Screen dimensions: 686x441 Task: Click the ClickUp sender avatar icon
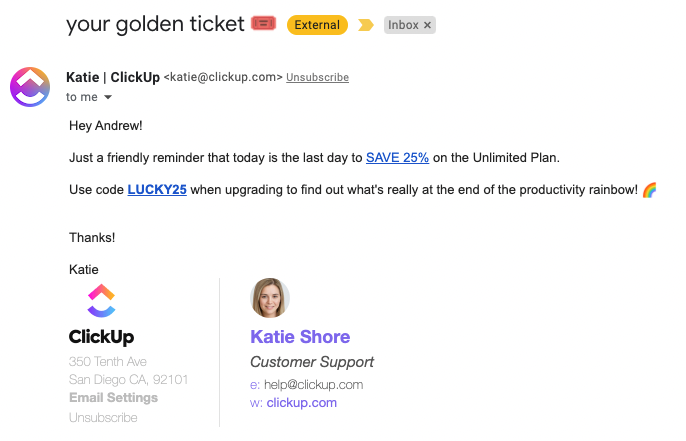point(30,87)
